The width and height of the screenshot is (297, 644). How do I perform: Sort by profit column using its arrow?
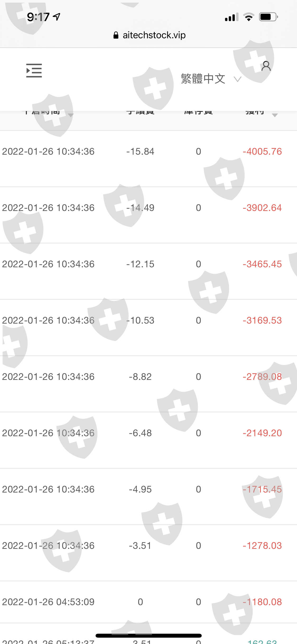(275, 115)
